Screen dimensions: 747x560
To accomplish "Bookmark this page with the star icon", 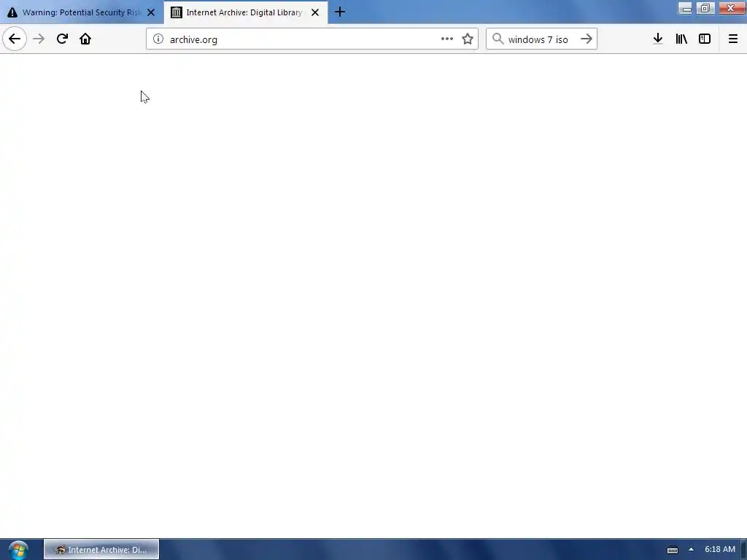I will 468,39.
